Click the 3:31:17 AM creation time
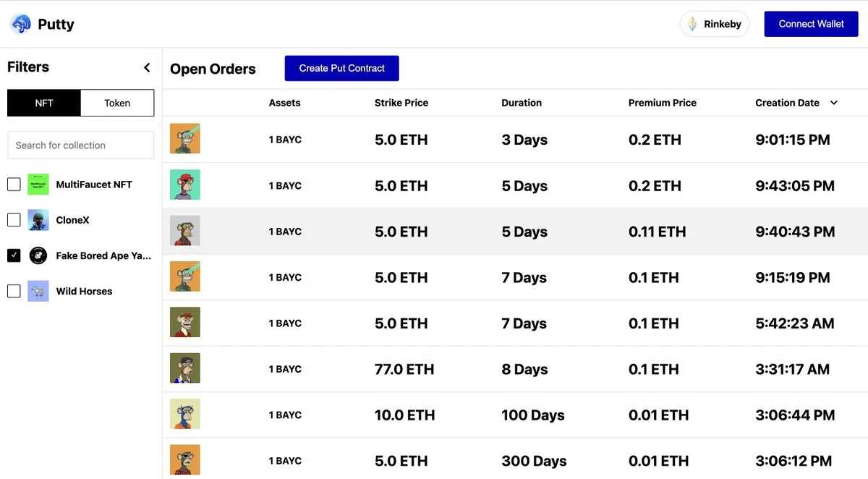Viewport: 868px width, 479px height. [x=792, y=369]
